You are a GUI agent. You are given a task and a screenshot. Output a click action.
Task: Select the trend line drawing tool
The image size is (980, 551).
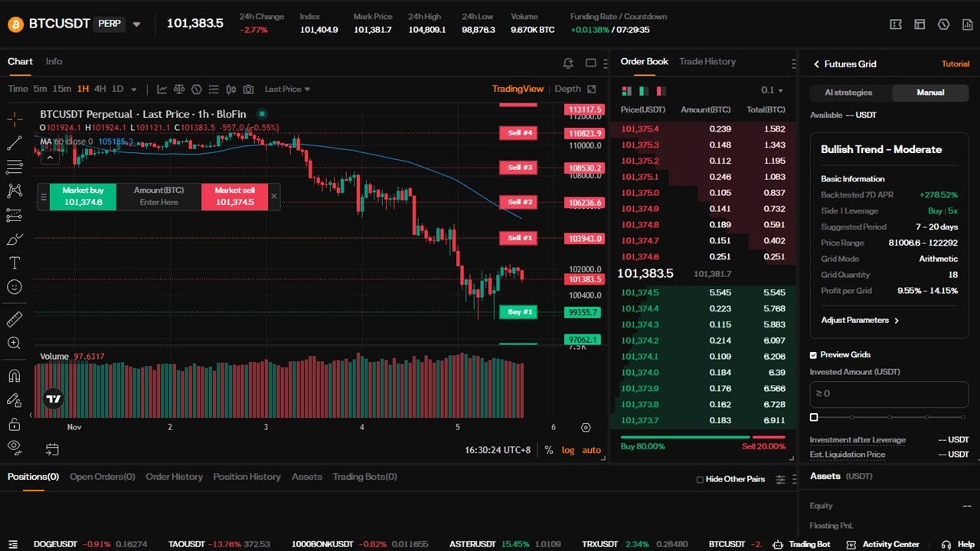(x=14, y=143)
